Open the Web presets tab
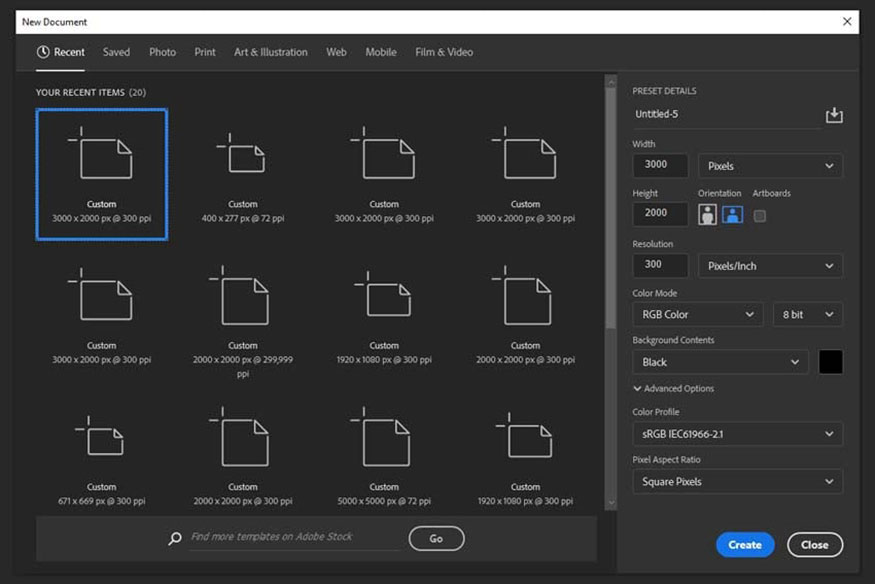The width and height of the screenshot is (875, 584). coord(336,52)
